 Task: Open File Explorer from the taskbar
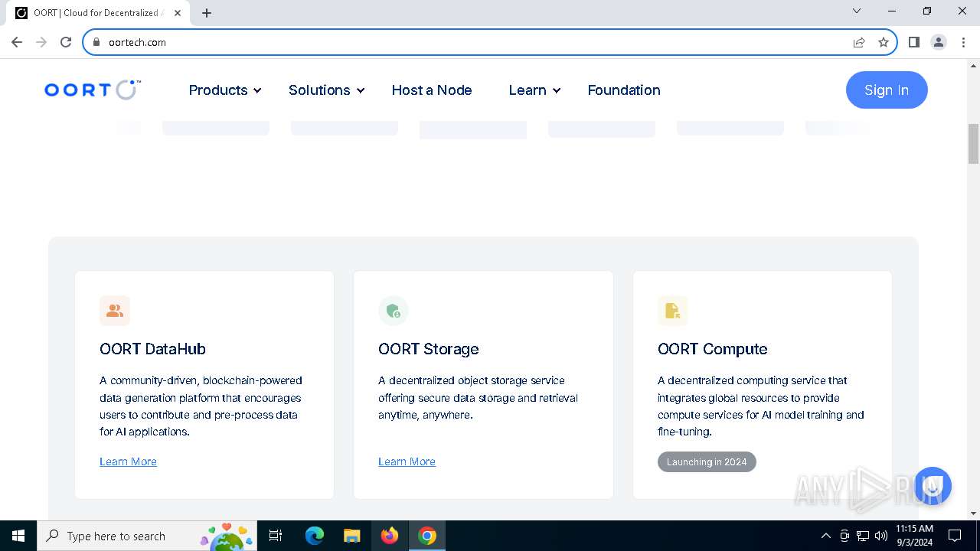[351, 536]
